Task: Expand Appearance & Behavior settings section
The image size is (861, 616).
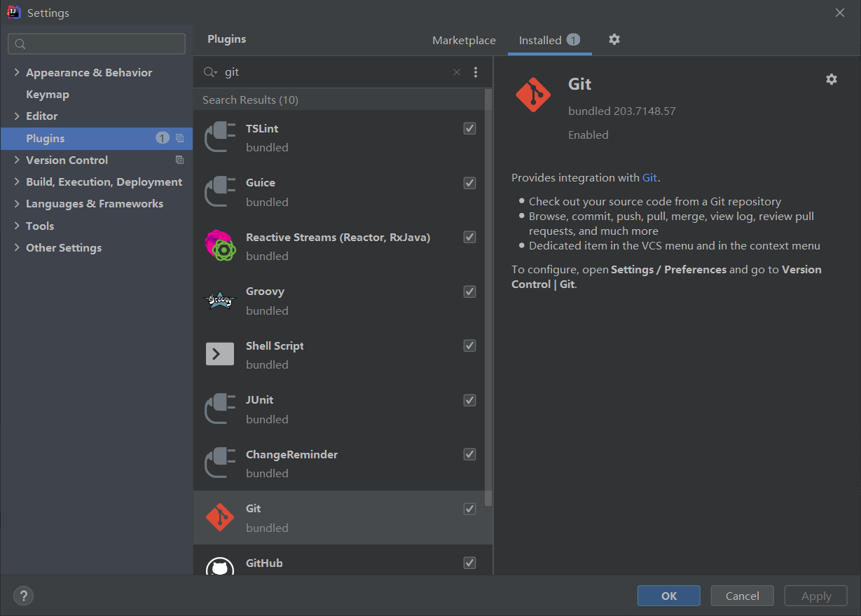Action: [x=17, y=73]
